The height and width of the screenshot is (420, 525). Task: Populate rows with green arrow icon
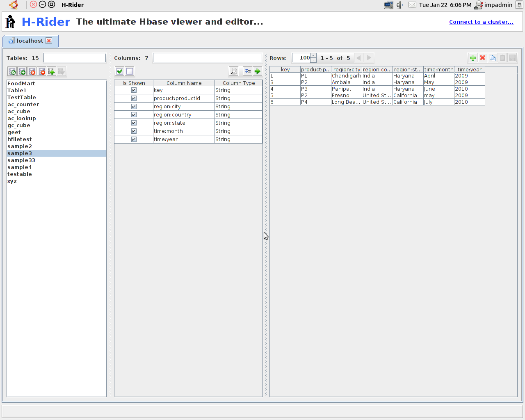pyautogui.click(x=257, y=71)
